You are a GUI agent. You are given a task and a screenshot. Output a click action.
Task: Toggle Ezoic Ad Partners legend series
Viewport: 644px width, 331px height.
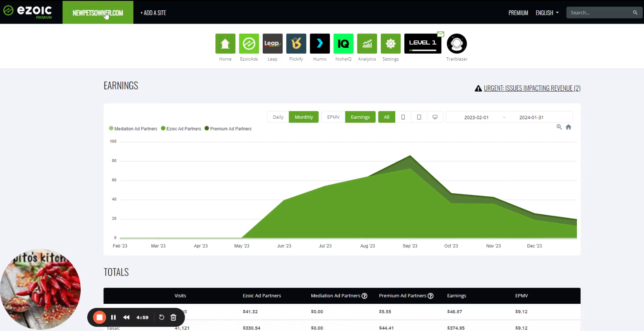(x=181, y=129)
